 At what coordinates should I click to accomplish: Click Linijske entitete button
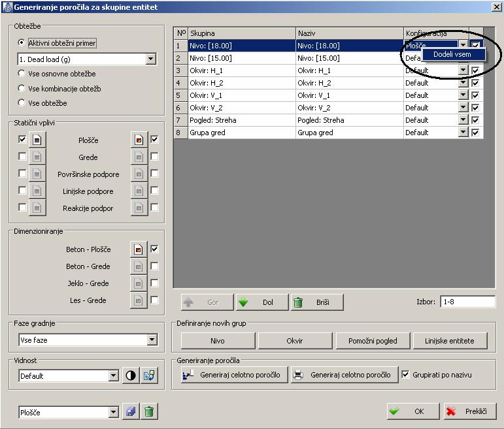pos(450,341)
